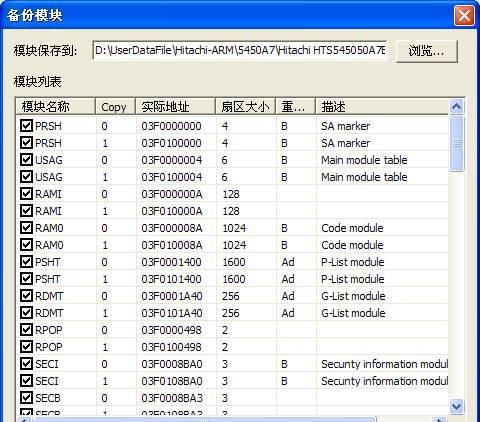Toggle RPOP copy 0 checkbox
480x422 pixels.
click(26, 330)
